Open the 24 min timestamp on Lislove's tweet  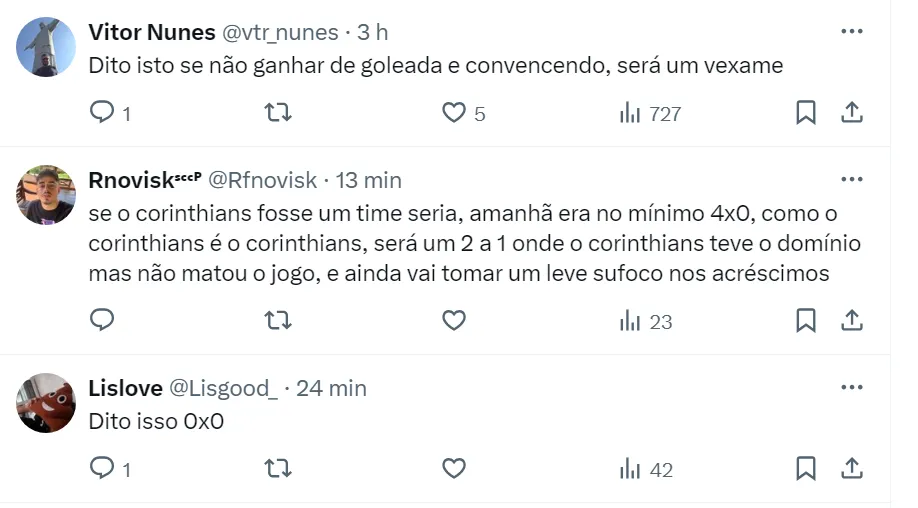click(x=331, y=388)
